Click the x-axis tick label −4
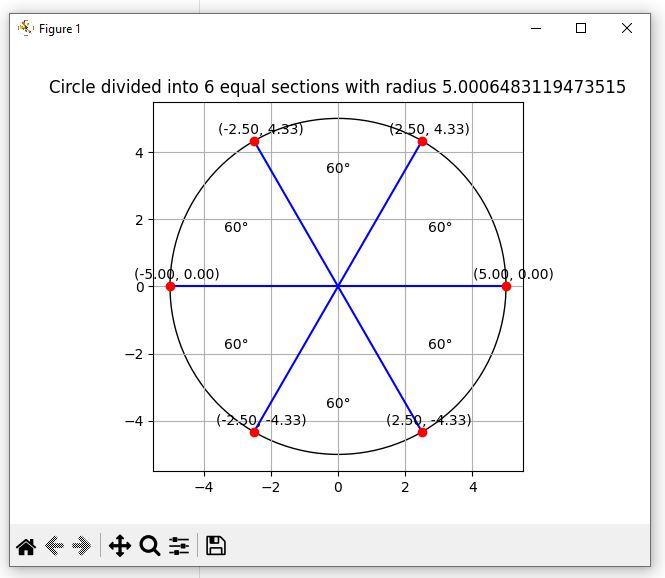Viewport: 665px width, 578px height. tap(204, 487)
